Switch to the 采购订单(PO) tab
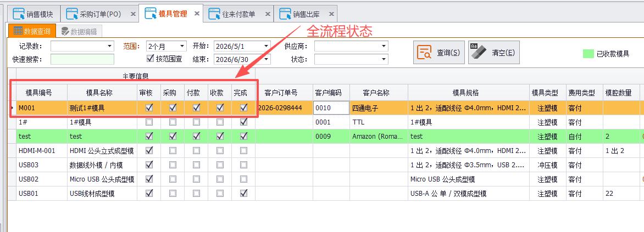Image resolution: width=644 pixels, height=232 pixels. click(99, 14)
